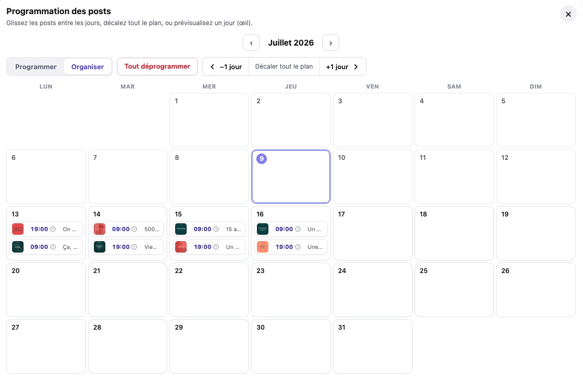This screenshot has width=583, height=392.
Task: Click the clock icon of the 19:00 post on day 14
Action: [134, 247]
